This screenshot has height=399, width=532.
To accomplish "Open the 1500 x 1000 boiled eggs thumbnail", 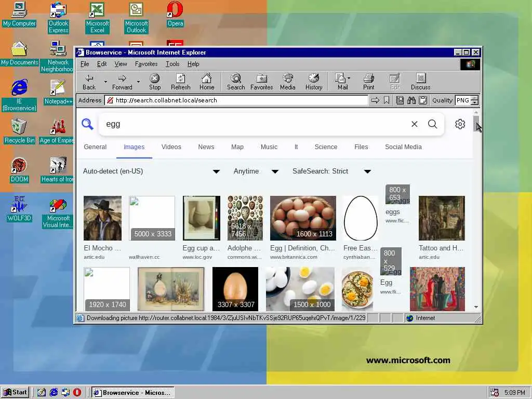I will pos(300,289).
